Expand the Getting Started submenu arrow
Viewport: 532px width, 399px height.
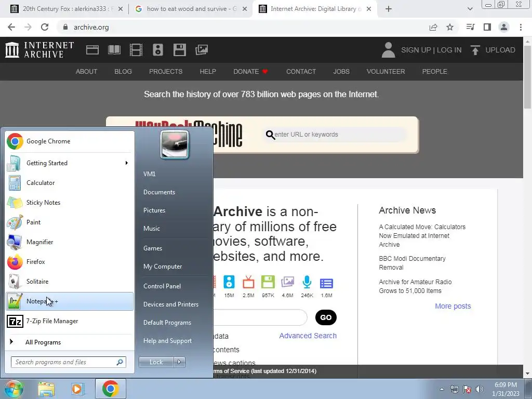point(127,163)
